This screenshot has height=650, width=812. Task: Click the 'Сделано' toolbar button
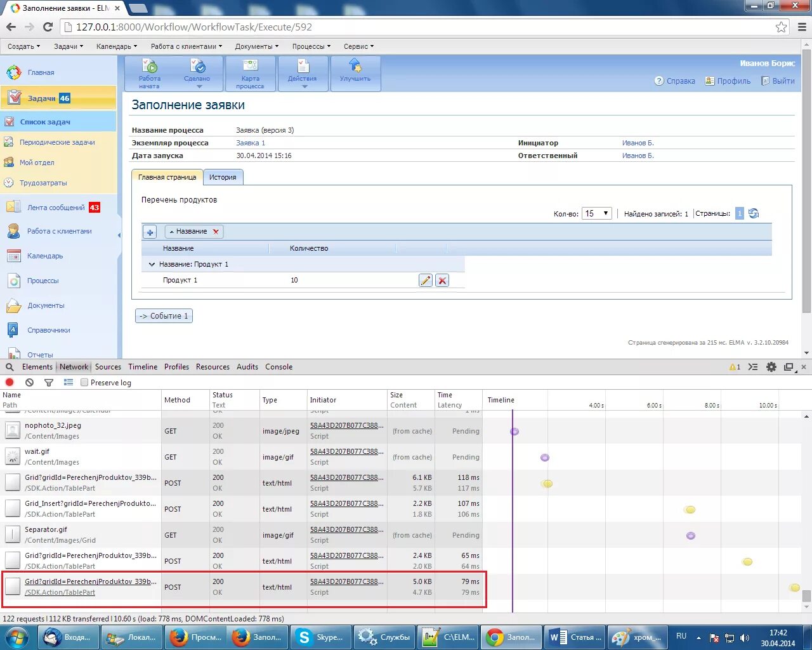click(197, 74)
